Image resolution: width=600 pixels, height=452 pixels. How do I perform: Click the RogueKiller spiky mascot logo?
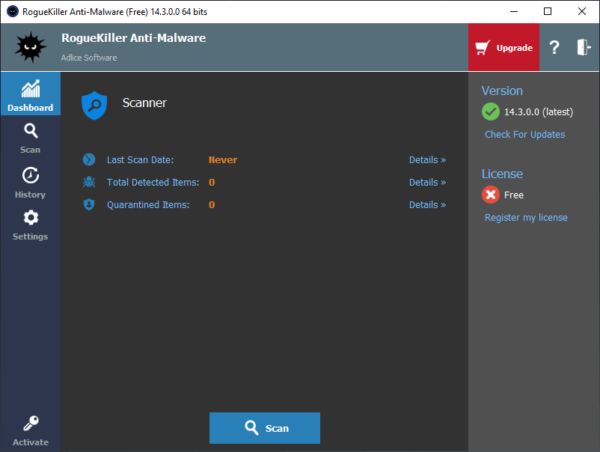click(x=30, y=47)
